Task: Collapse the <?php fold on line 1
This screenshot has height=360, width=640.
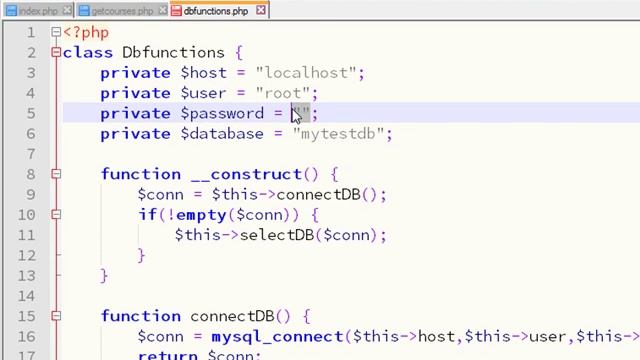Action: point(56,32)
